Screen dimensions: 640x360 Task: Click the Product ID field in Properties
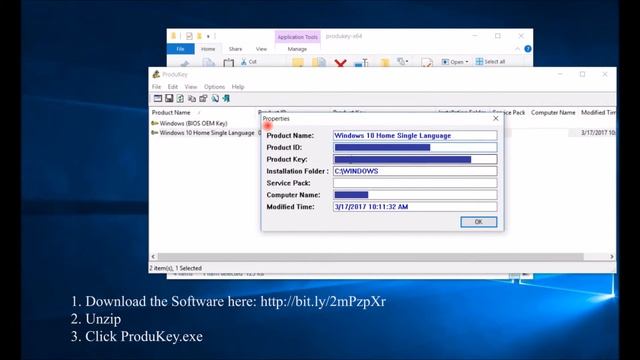coord(415,147)
